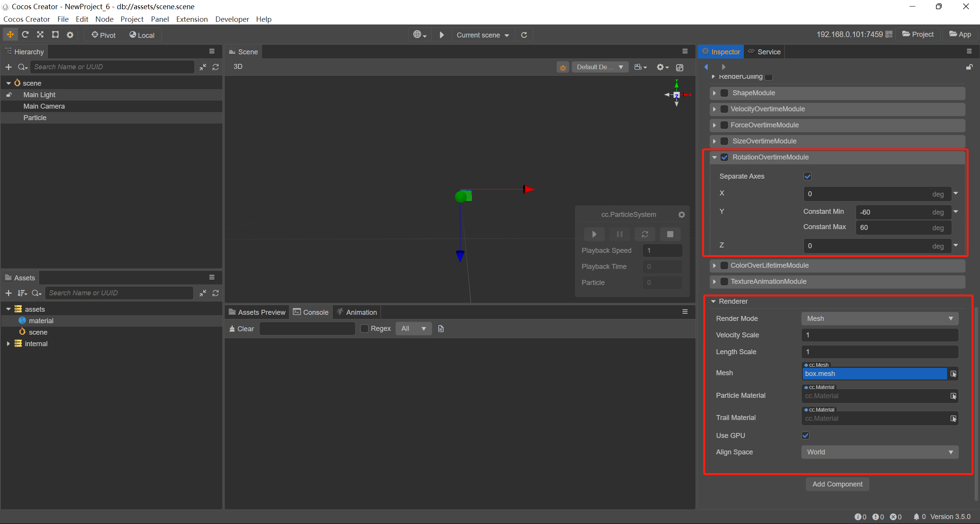Click the scene light toggle icon

click(x=563, y=67)
